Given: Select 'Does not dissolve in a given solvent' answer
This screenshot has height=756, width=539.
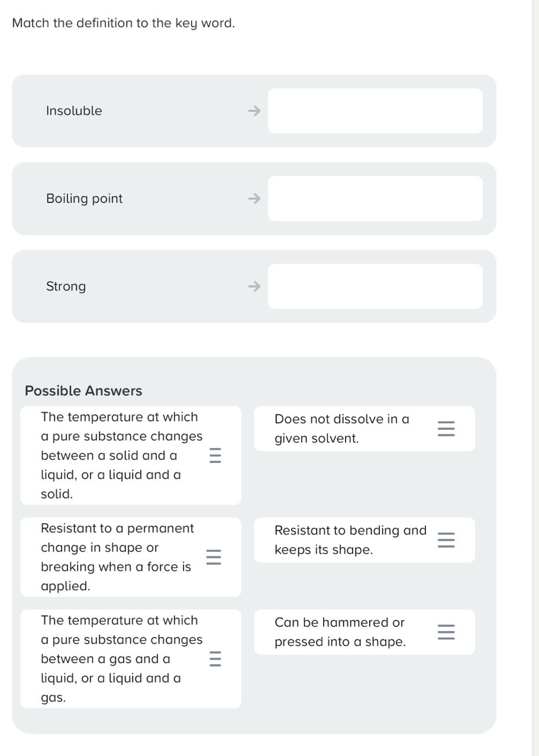Looking at the screenshot, I should tap(342, 429).
